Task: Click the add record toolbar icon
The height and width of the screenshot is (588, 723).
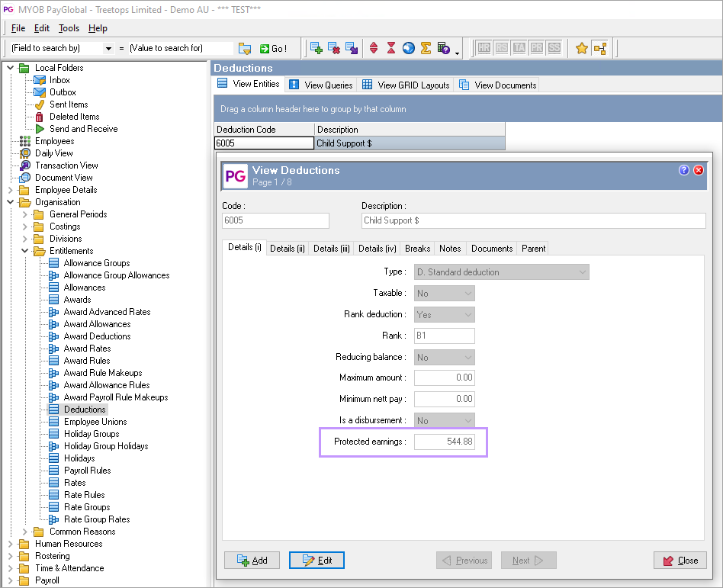Action: pyautogui.click(x=317, y=48)
